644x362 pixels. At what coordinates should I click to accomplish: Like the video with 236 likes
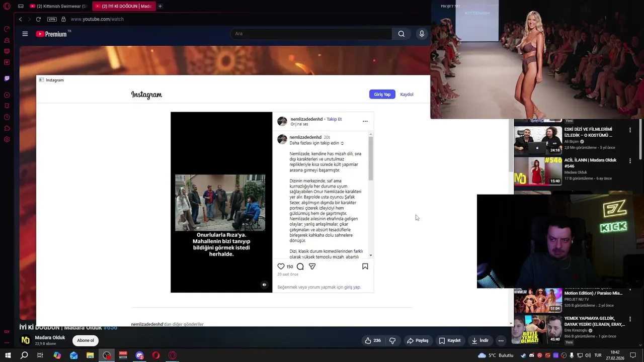pos(372,340)
